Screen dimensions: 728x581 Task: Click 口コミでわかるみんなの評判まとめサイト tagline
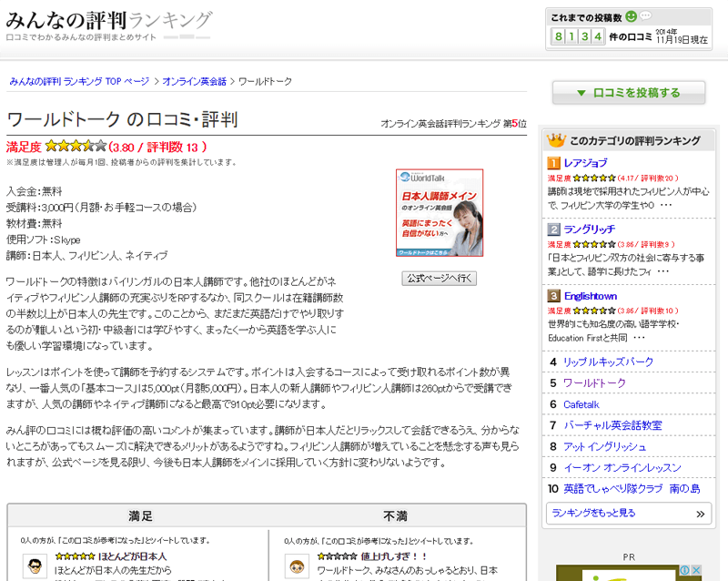point(81,37)
